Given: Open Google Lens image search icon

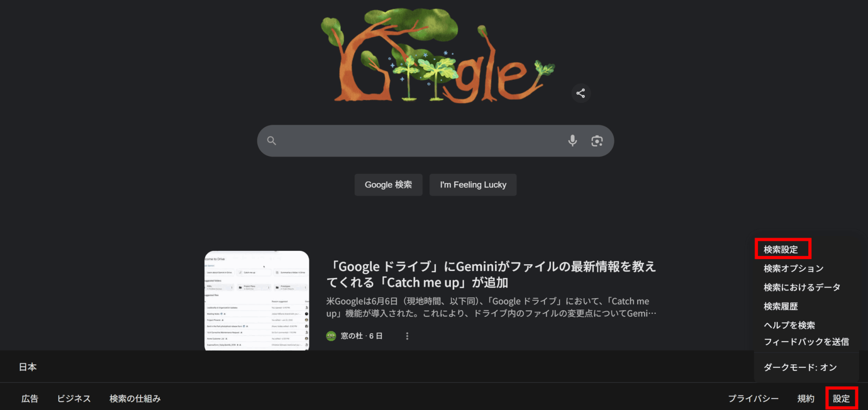Looking at the screenshot, I should point(597,141).
